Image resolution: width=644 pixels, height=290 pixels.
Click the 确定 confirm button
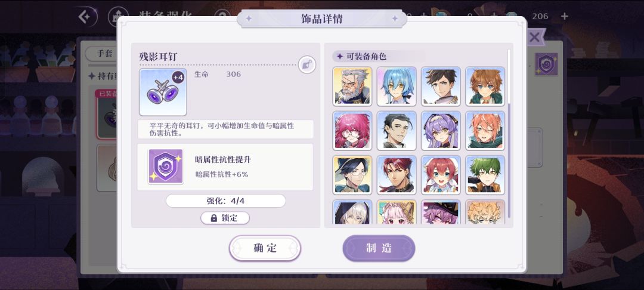tap(265, 248)
